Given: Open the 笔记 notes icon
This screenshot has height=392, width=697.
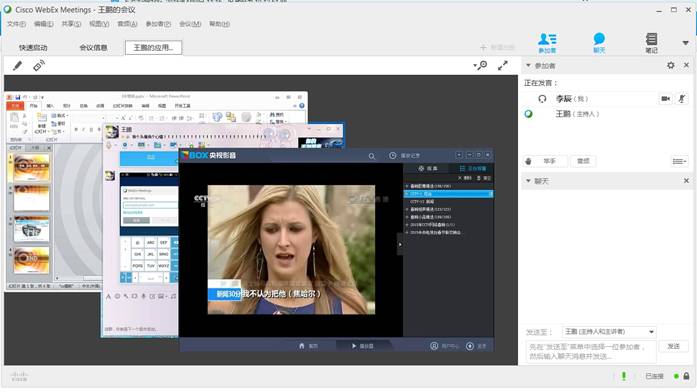Looking at the screenshot, I should [x=652, y=43].
